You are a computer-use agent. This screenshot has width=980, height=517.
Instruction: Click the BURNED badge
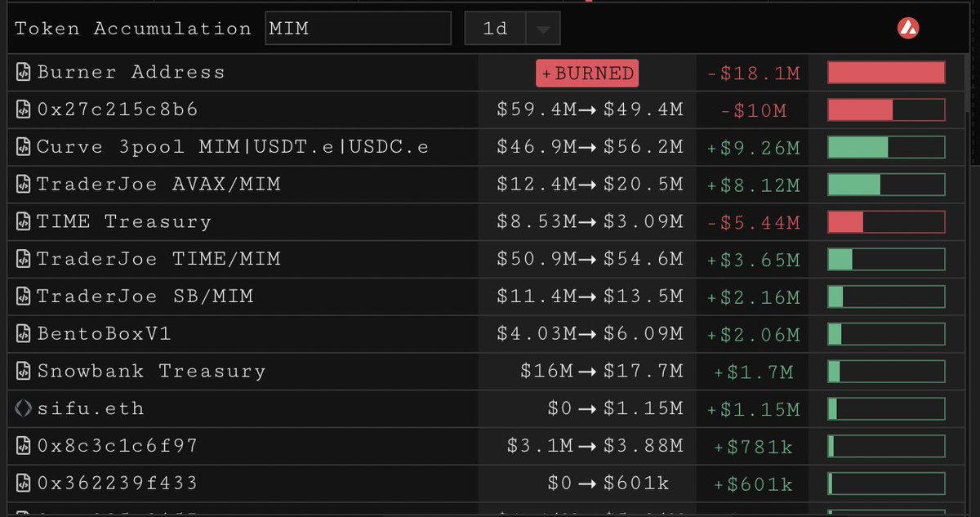[x=587, y=74]
